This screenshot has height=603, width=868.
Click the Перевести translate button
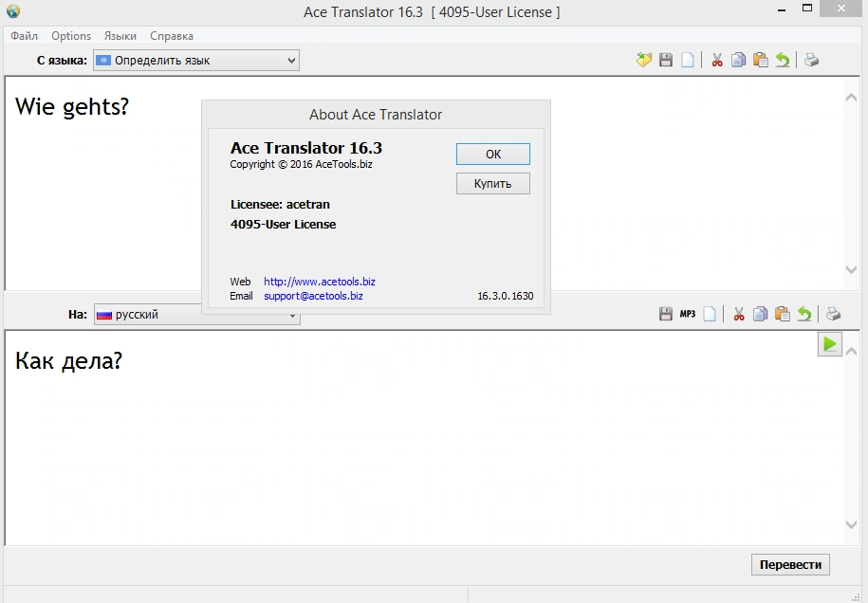[790, 565]
